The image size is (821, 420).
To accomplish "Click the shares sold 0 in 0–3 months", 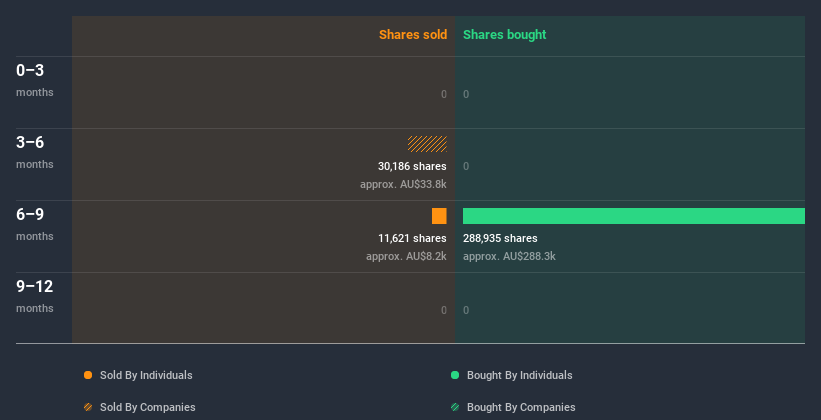I will [x=444, y=94].
